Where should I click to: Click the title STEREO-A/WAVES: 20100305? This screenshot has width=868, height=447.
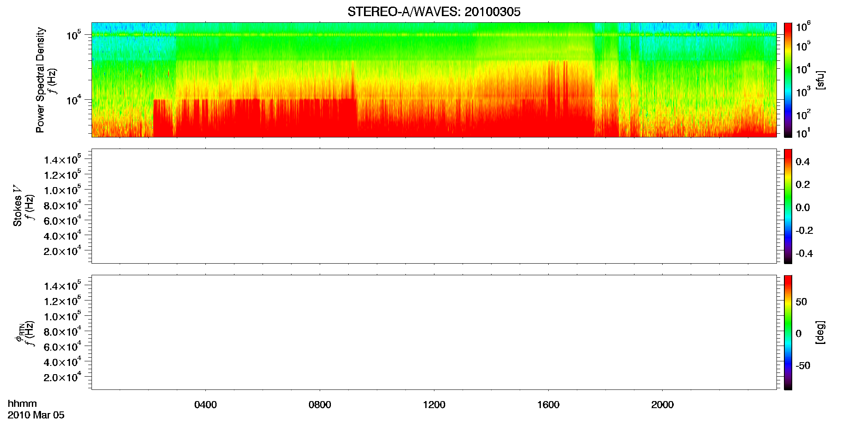click(x=434, y=12)
